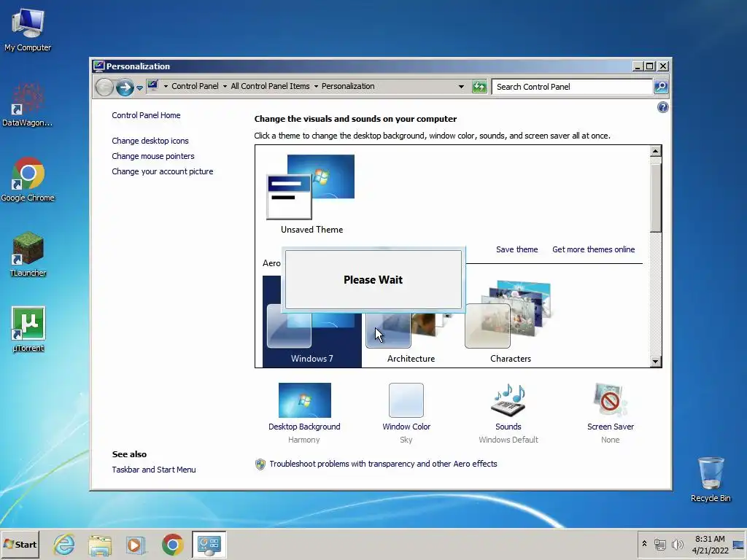The width and height of the screenshot is (747, 560).
Task: Click Control Panel breadcrumb
Action: [195, 86]
